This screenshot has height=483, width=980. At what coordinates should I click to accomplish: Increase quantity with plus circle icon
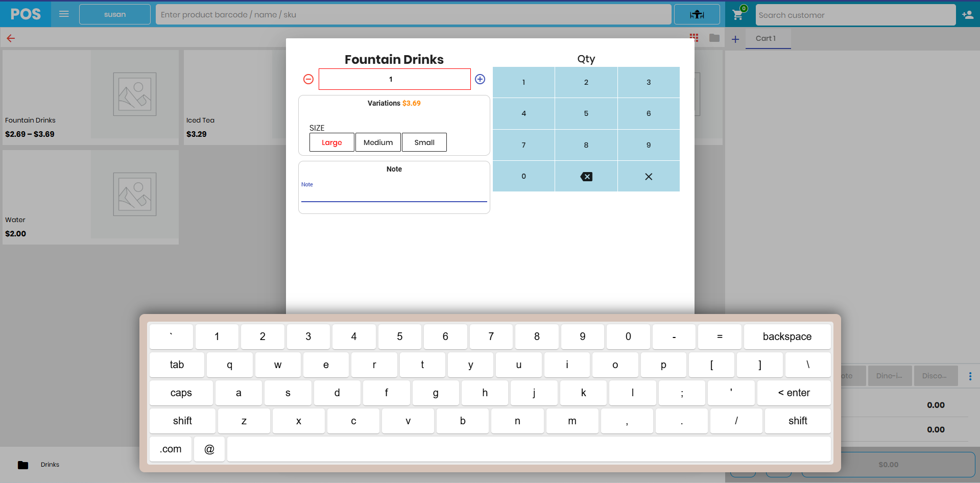click(480, 79)
